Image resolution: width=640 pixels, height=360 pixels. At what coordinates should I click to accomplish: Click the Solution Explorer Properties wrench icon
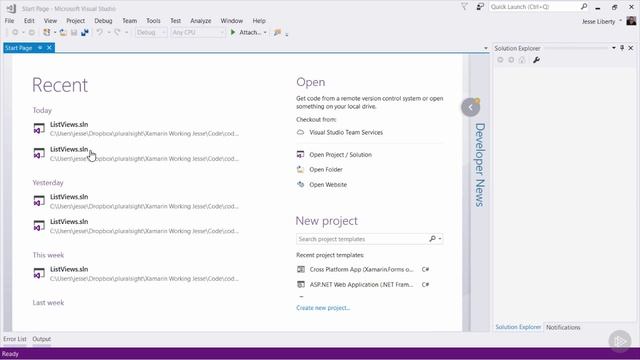tap(536, 60)
